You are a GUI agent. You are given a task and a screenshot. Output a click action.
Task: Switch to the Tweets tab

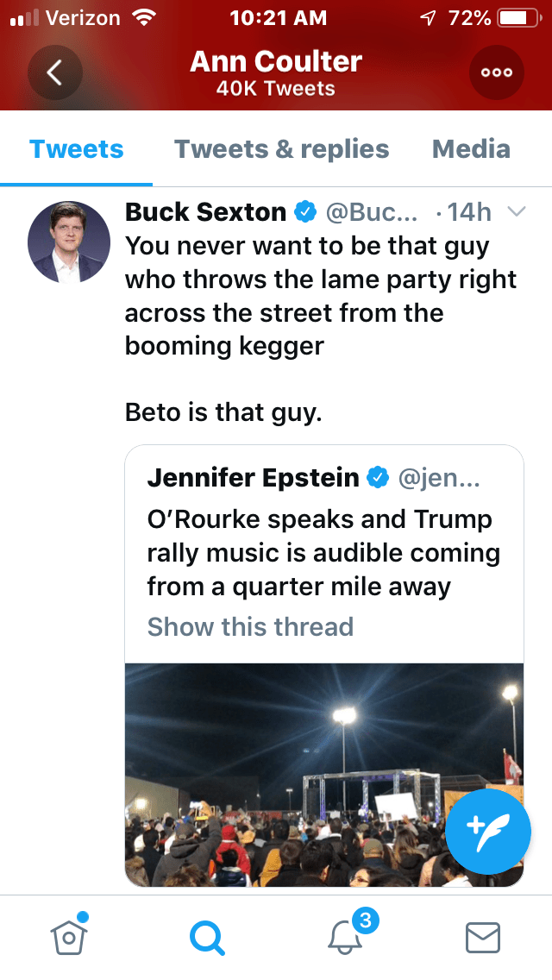tap(77, 149)
